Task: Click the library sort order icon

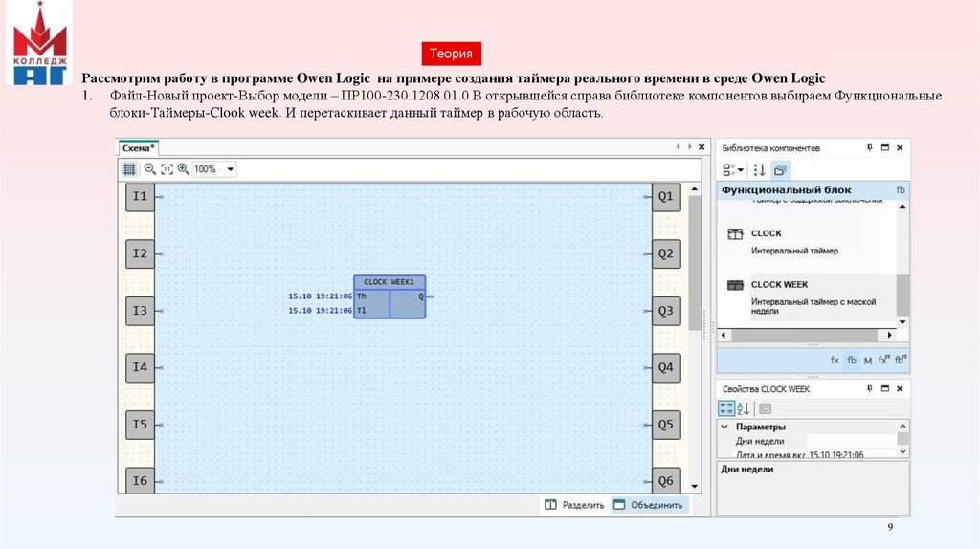Action: click(x=759, y=170)
